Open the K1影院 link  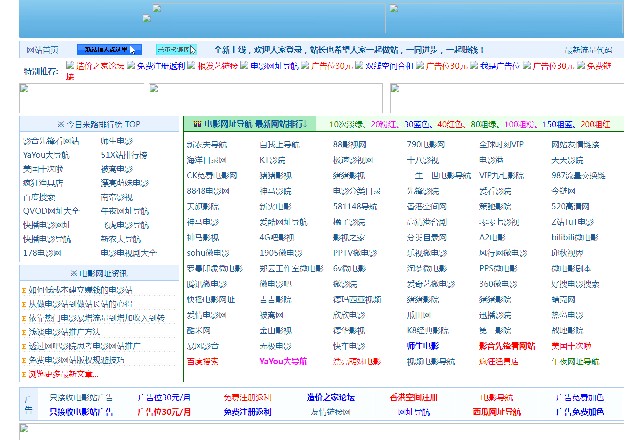pyautogui.click(x=272, y=160)
